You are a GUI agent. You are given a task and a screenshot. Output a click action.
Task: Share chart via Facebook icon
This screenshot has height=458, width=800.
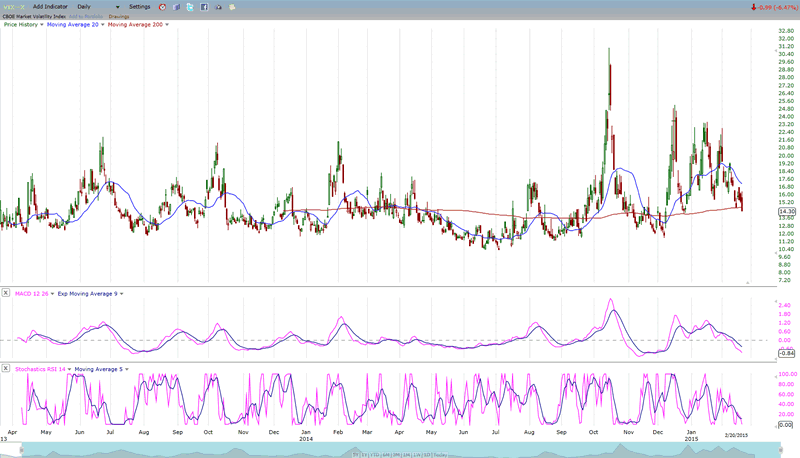(204, 7)
